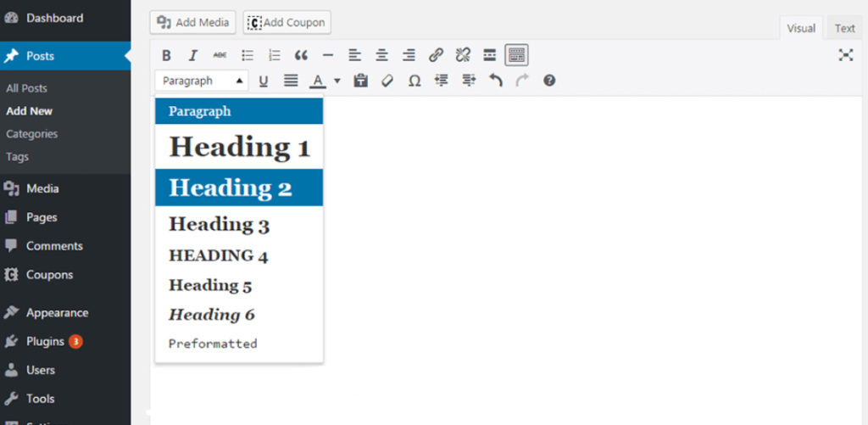This screenshot has width=868, height=425.
Task: Open Posts in the admin sidebar
Action: pos(65,56)
